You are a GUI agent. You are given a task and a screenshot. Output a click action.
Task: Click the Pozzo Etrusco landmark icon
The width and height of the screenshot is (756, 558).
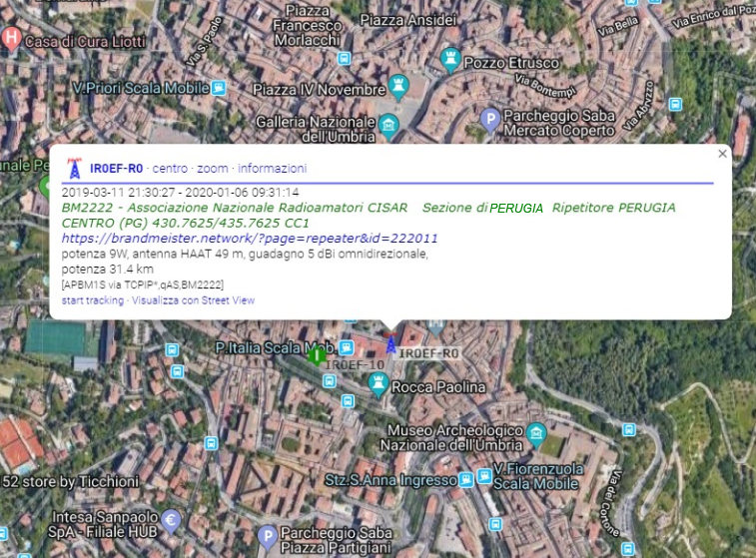(450, 60)
